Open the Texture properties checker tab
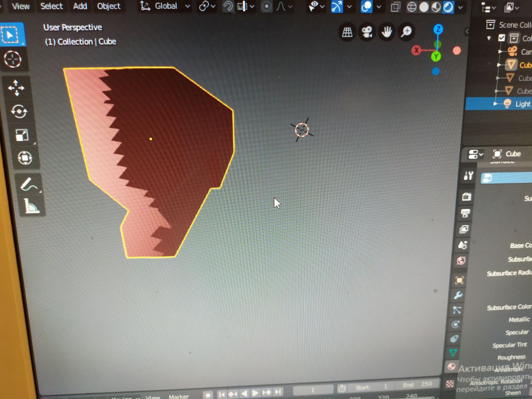Viewport: 532px width, 399px height. click(x=450, y=384)
